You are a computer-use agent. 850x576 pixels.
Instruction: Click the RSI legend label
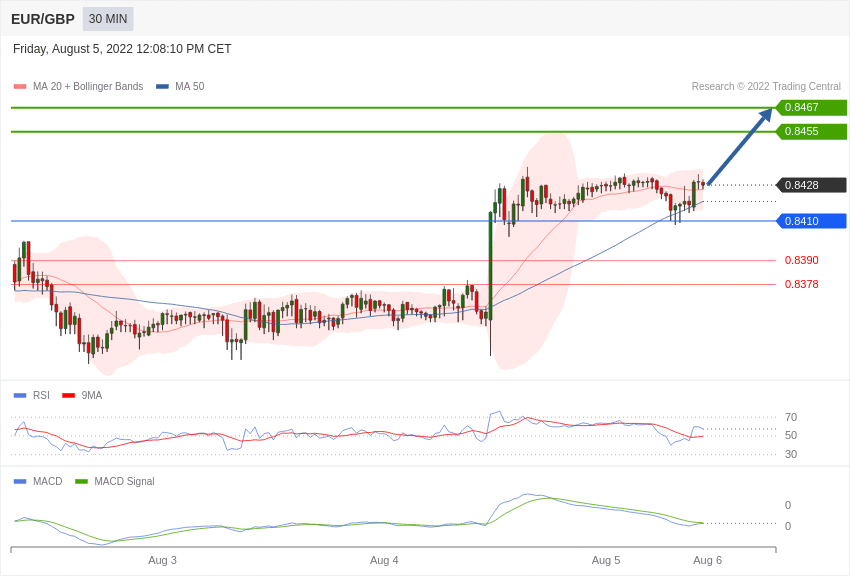point(41,396)
